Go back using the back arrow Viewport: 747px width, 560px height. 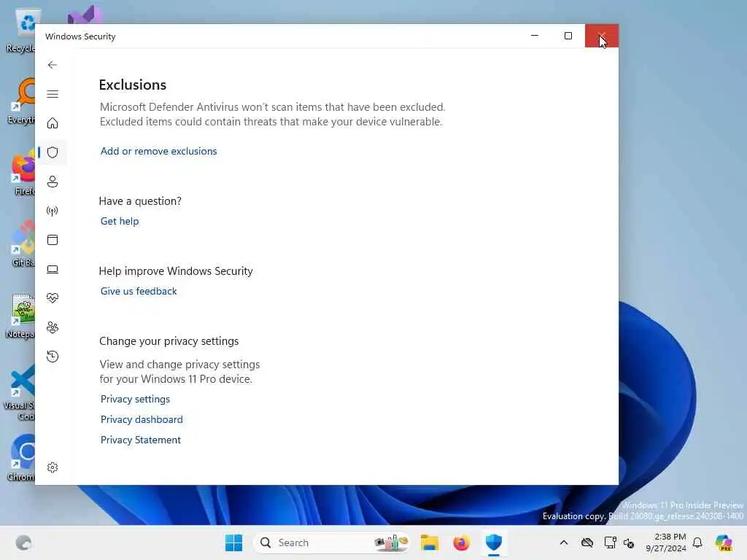(53, 65)
